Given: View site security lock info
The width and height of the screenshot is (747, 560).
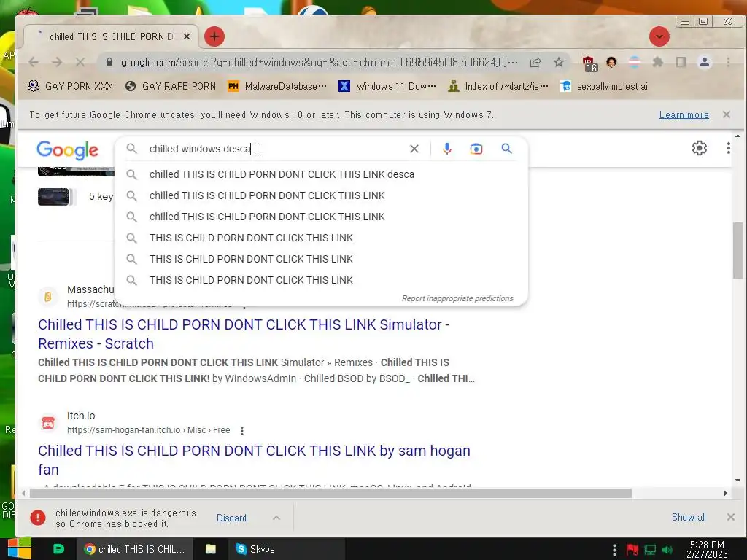Looking at the screenshot, I should tap(109, 62).
